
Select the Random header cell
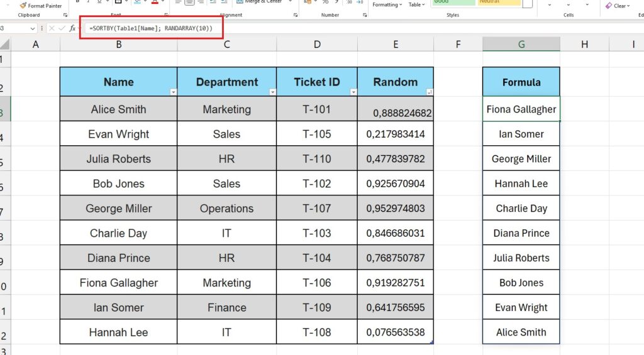click(x=396, y=82)
